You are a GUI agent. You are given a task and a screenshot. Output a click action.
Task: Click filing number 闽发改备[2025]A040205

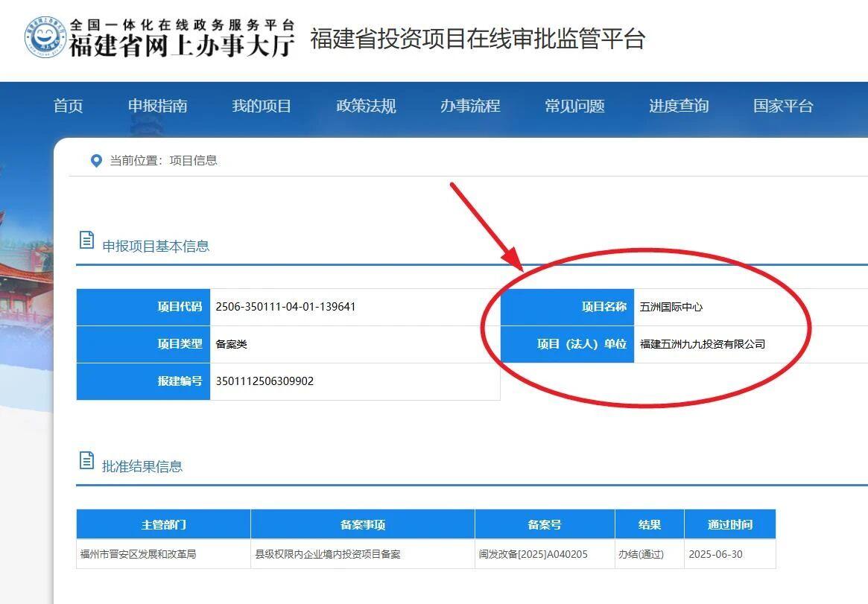(533, 554)
